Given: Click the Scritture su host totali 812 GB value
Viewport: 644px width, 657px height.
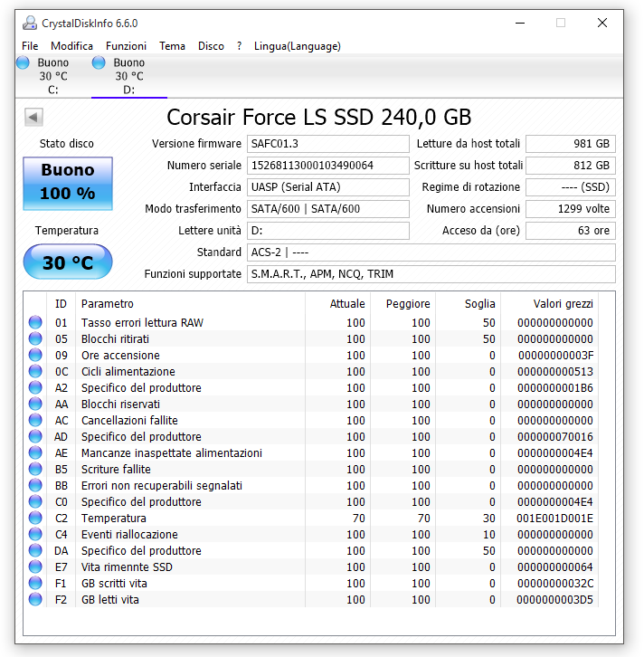Looking at the screenshot, I should (x=571, y=166).
